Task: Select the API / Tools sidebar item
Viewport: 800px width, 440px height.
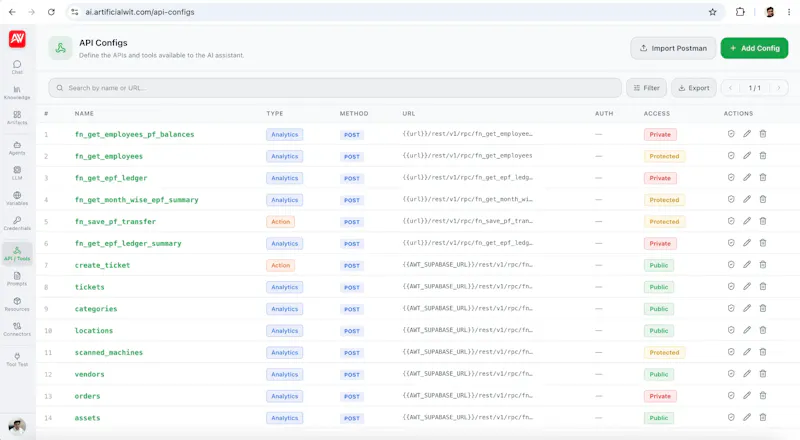Action: coord(17,253)
